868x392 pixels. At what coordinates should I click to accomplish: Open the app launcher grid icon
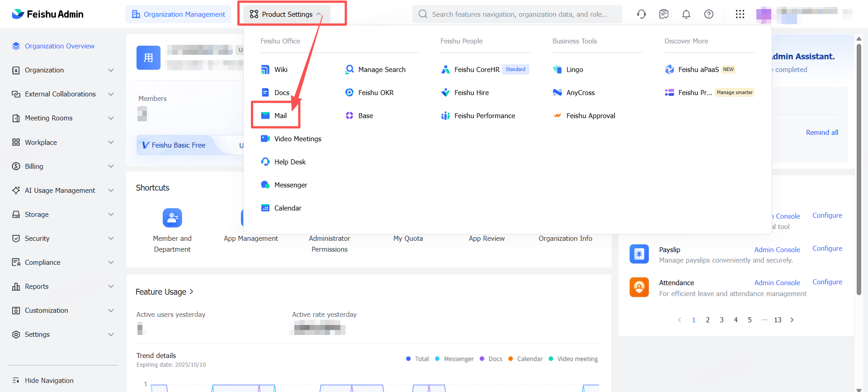click(740, 14)
